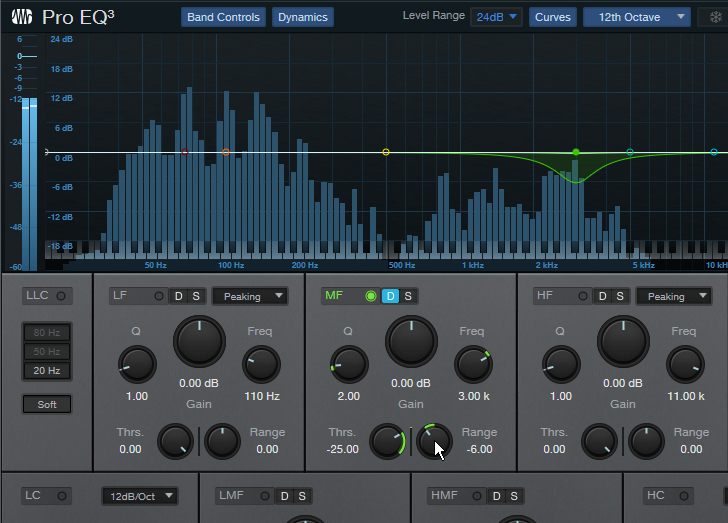Select the 80 Hz LLC frequency option
Viewport: 728px width, 523px height.
(47, 333)
